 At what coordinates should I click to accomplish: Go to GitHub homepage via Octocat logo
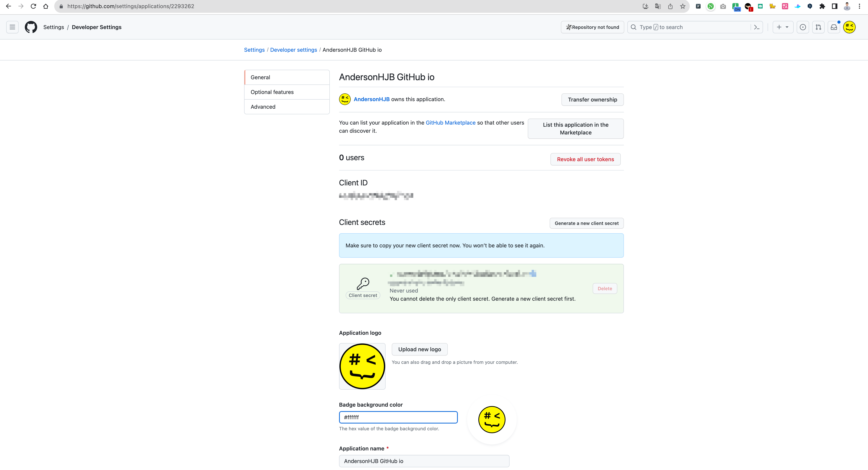pyautogui.click(x=31, y=27)
